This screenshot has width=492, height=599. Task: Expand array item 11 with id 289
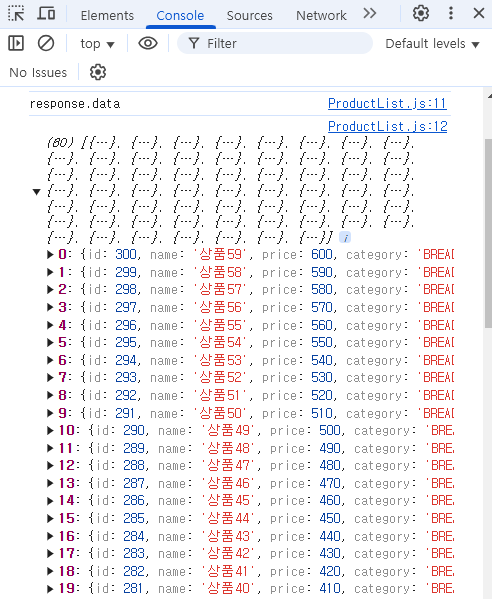[x=50, y=448]
